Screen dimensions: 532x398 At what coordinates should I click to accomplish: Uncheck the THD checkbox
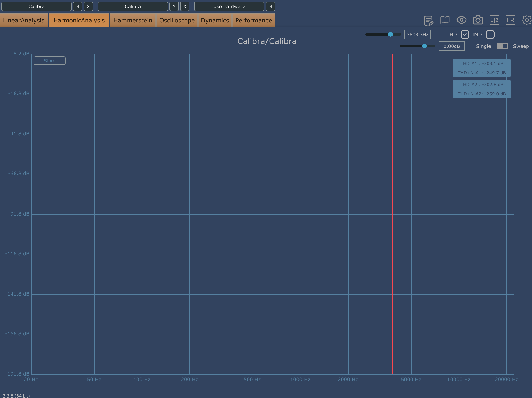click(465, 35)
